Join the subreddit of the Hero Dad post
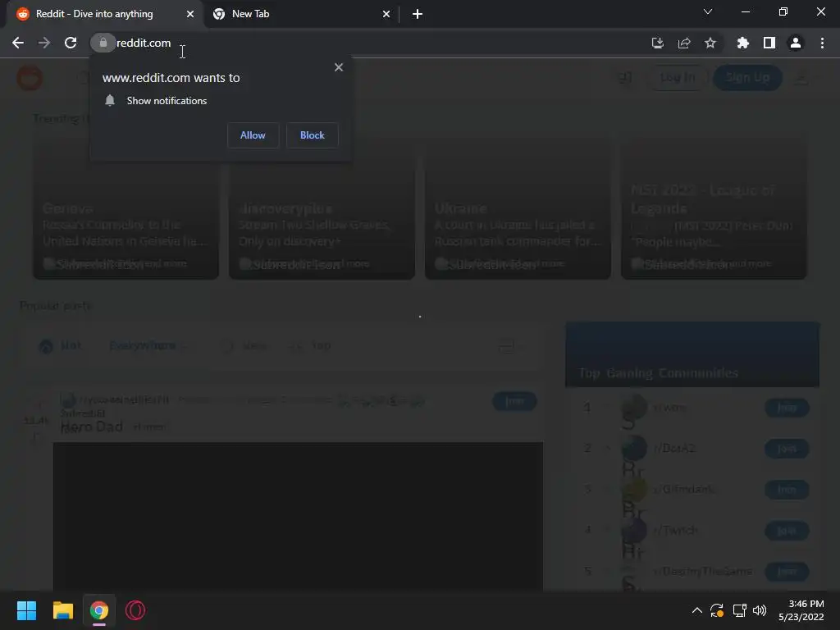 point(514,401)
